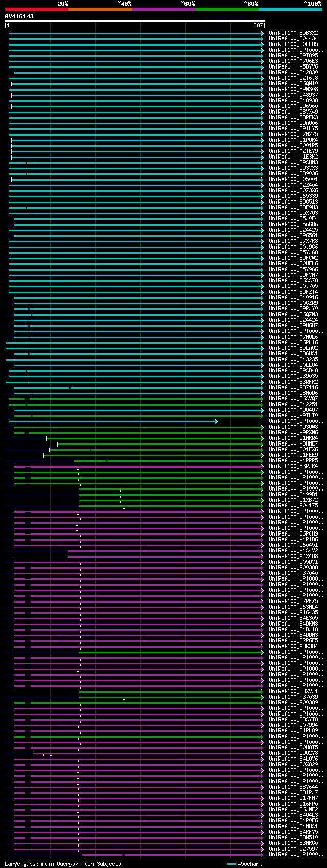Select the UniRef100_B8Y644 label

tap(293, 787)
